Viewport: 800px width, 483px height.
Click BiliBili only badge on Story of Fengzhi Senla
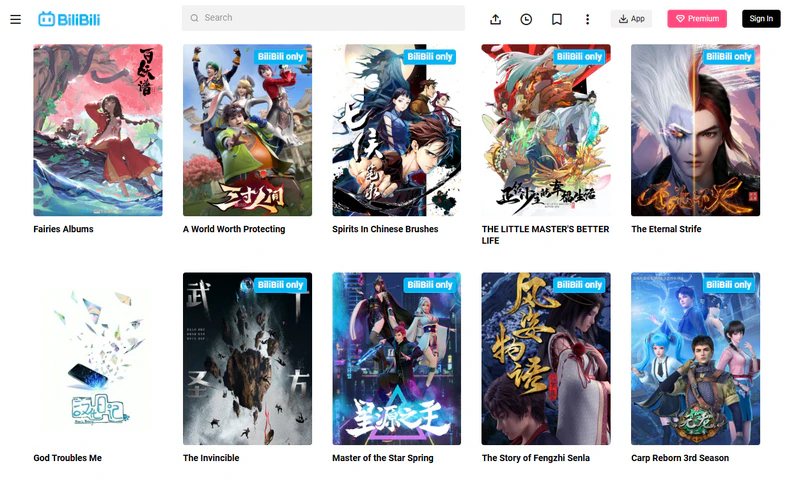(x=579, y=285)
